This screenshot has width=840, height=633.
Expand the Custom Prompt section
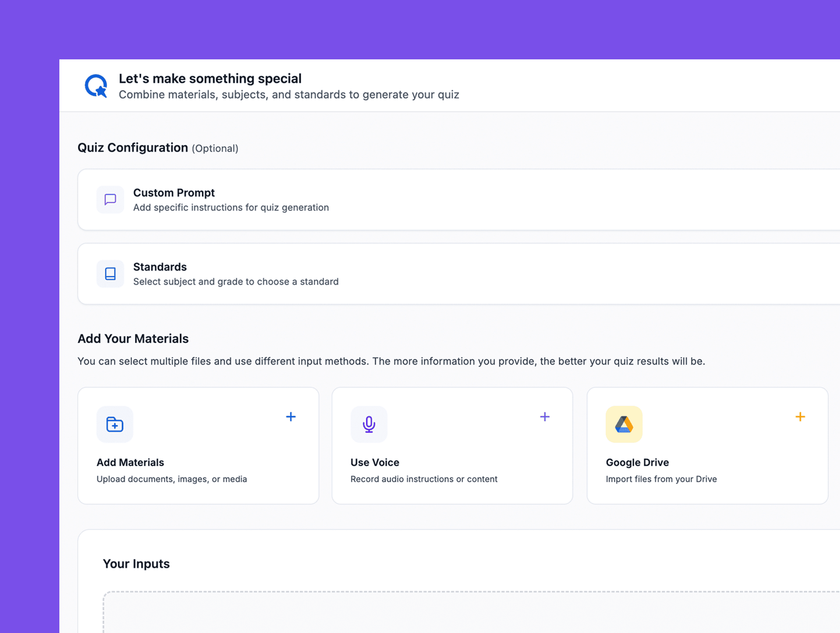(x=554, y=199)
